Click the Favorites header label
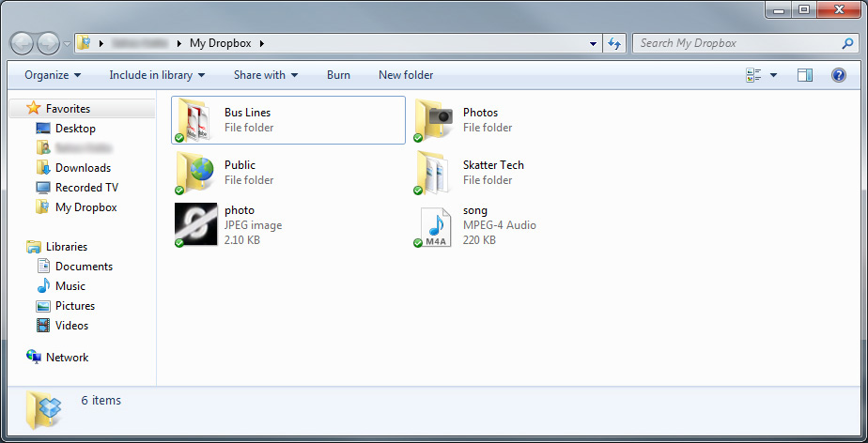Viewport: 868px width, 443px height. coord(68,109)
